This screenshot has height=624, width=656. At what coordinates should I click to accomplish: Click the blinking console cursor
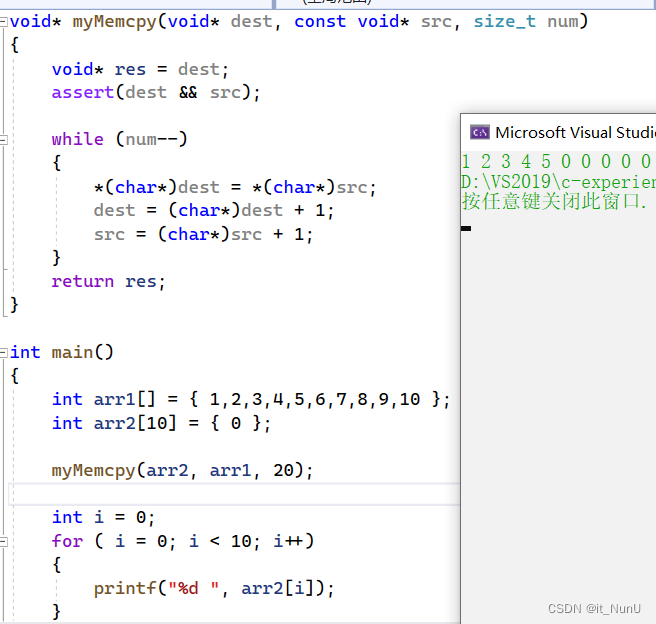[x=466, y=228]
